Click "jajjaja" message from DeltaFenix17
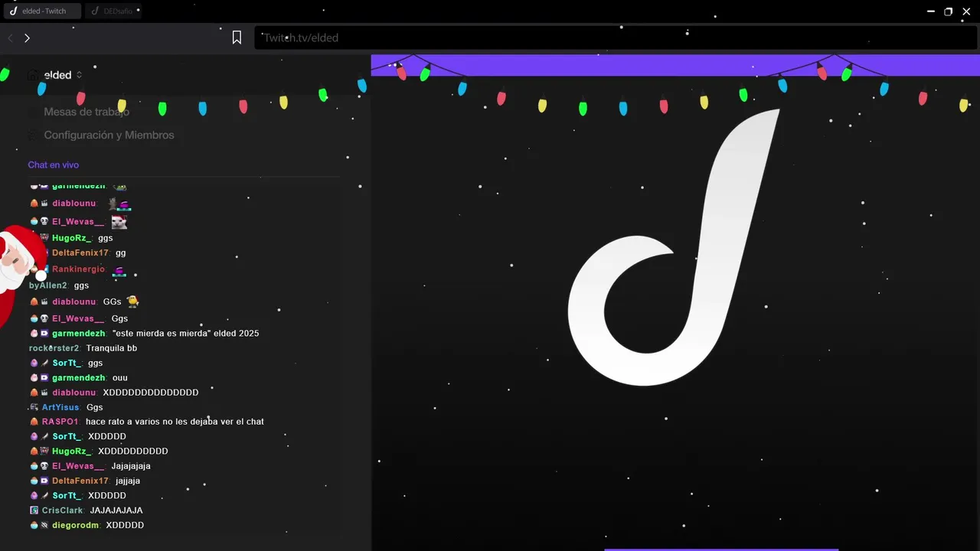Screen dimensions: 980x551 tap(128, 481)
